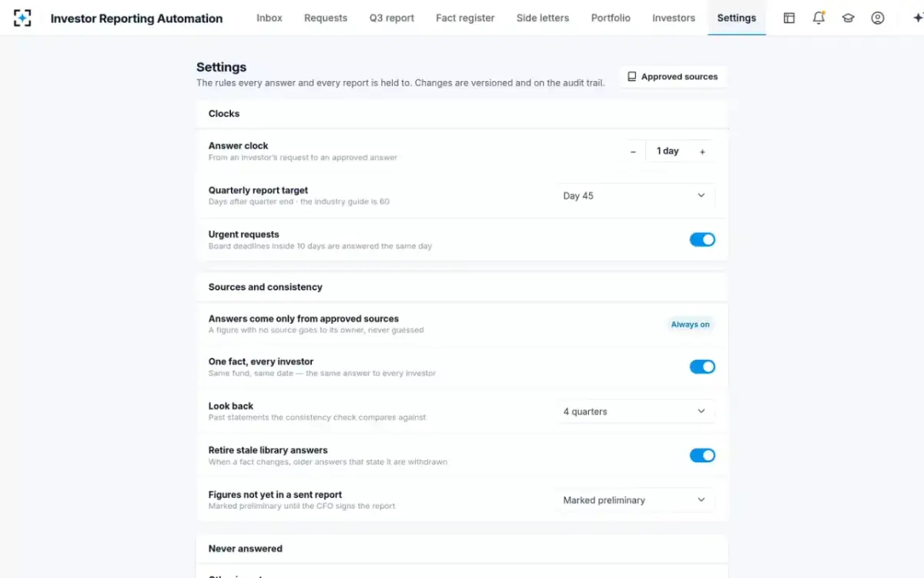924x578 pixels.
Task: Open the Look back dropdown
Action: point(634,412)
